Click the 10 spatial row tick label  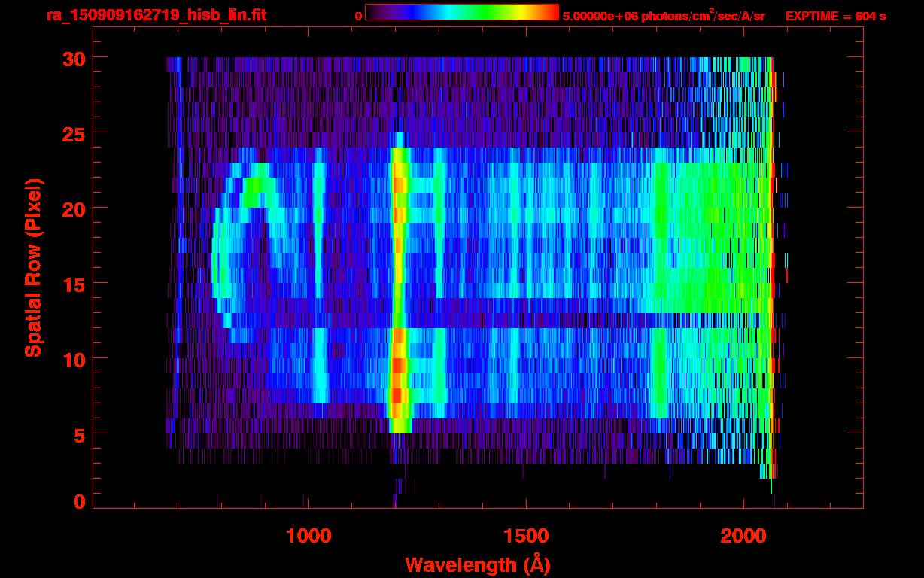[x=74, y=359]
